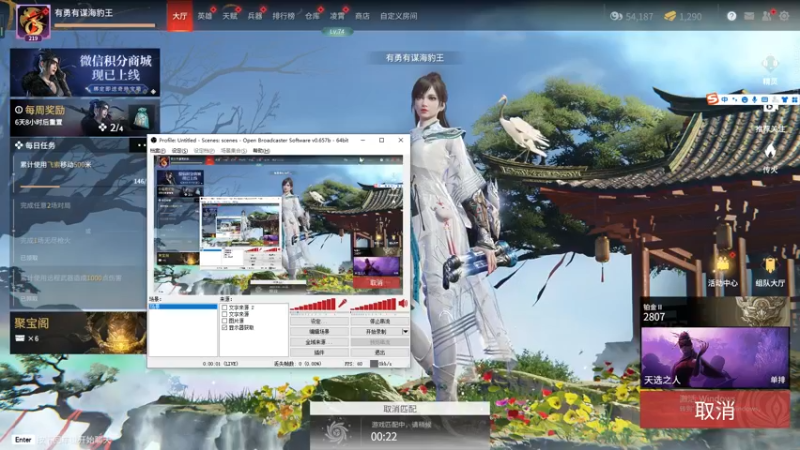Click 开始录制 start recording button

pyautogui.click(x=377, y=332)
